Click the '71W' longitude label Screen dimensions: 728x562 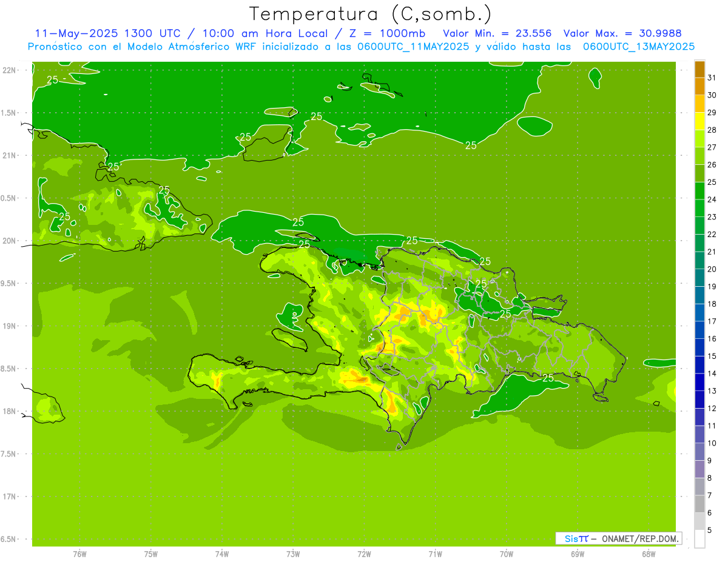(435, 554)
